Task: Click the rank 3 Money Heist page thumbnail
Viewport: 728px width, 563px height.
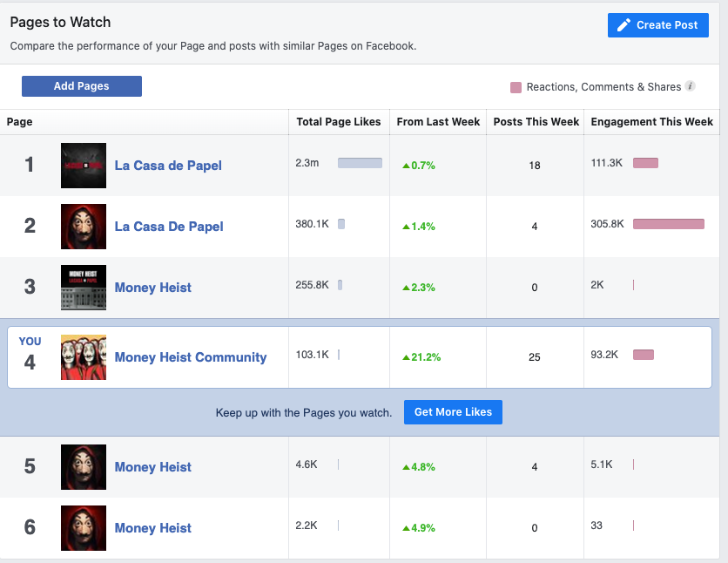Action: point(84,288)
